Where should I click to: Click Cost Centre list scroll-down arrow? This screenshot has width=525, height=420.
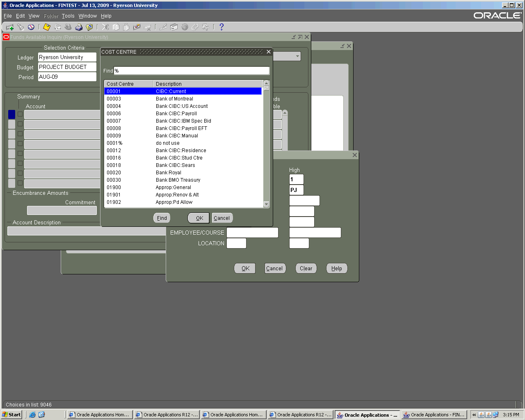tap(266, 204)
